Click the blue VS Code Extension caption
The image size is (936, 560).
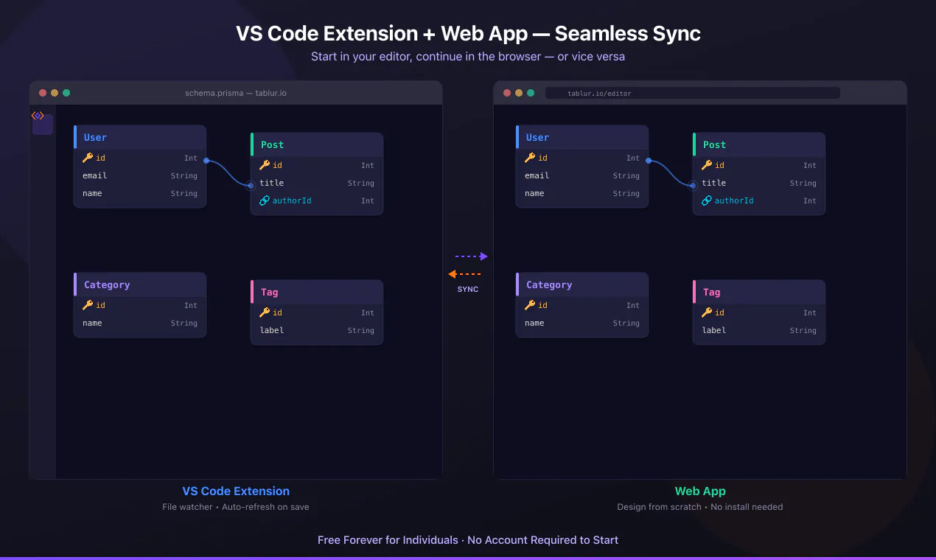click(x=236, y=491)
